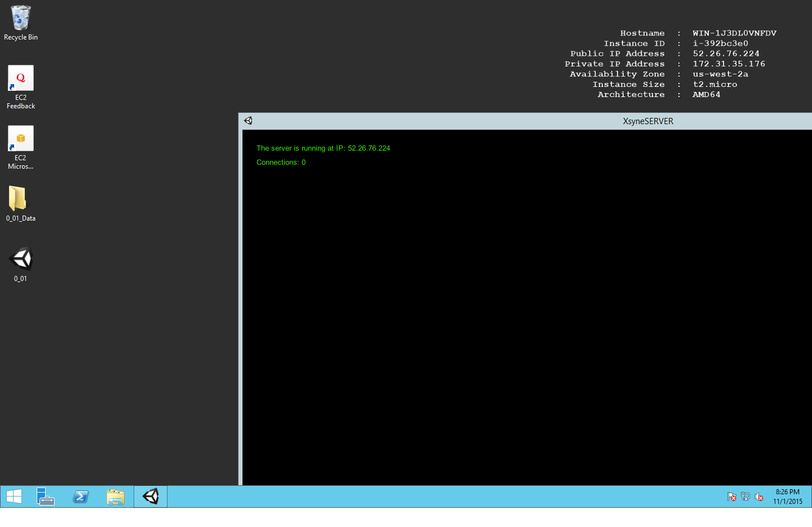Screen dimensions: 812x527
Task: Open the network status tray icon
Action: tap(745, 497)
